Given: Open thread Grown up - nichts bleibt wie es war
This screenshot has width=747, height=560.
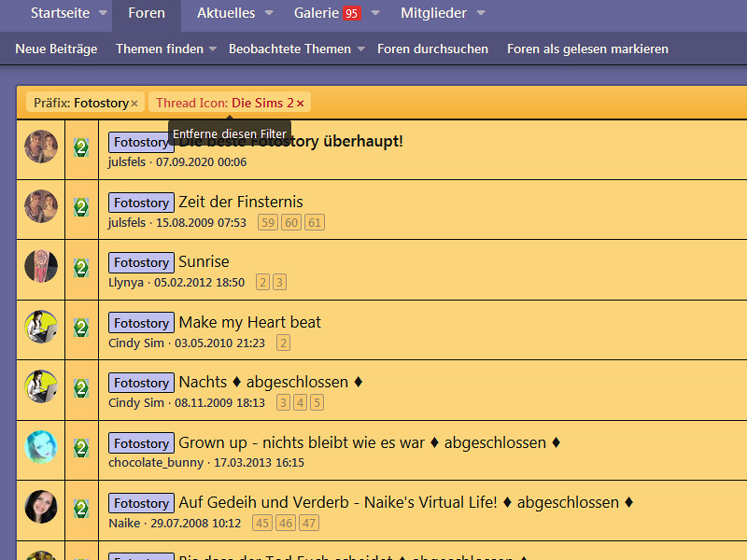Looking at the screenshot, I should click(x=369, y=442).
